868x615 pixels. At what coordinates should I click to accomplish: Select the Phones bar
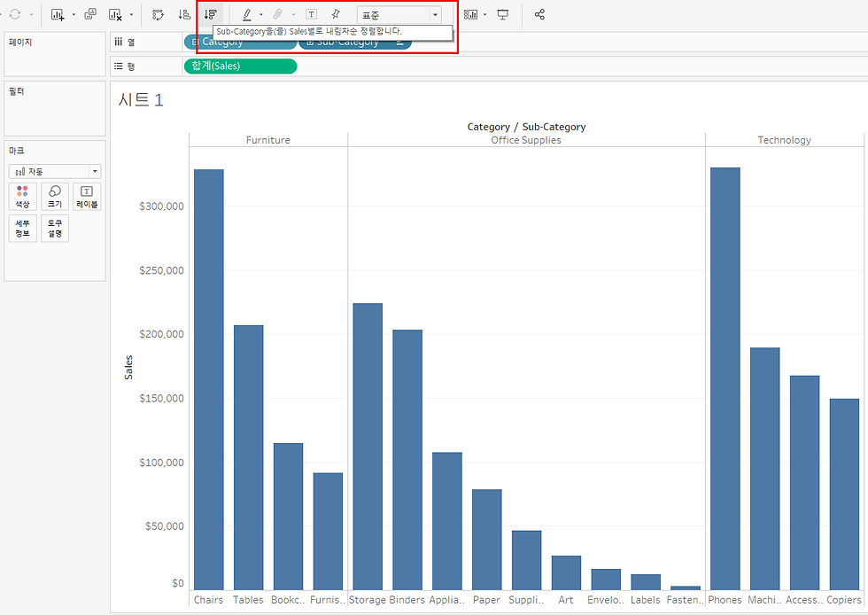tap(725, 379)
